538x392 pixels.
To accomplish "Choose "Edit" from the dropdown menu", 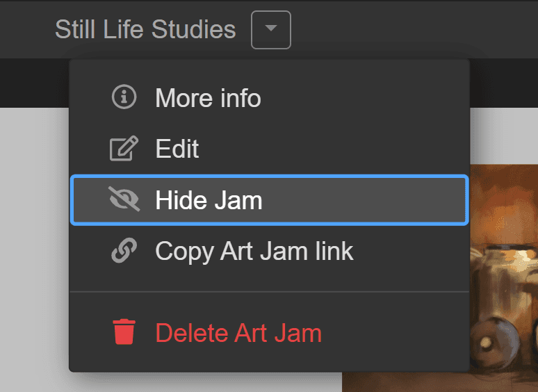I will (177, 149).
